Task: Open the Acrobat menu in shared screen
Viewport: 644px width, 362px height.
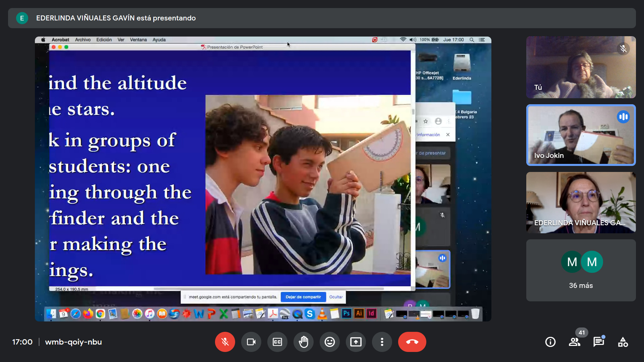Action: 60,40
